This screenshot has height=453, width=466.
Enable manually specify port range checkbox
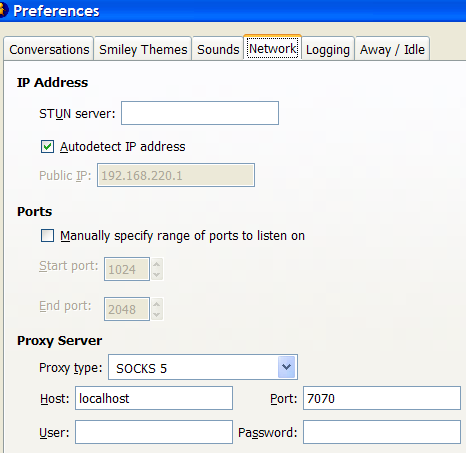(x=47, y=235)
